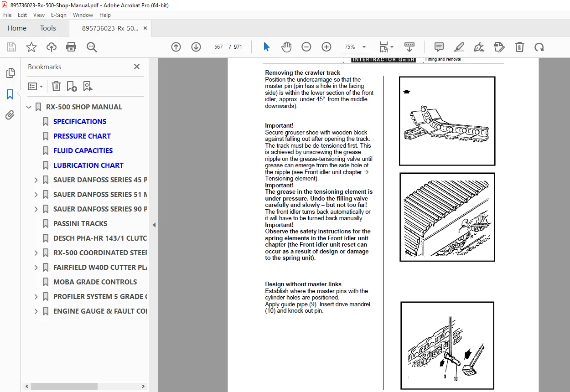Go to the previous page
Screen dimensions: 570x392
pos(176,47)
